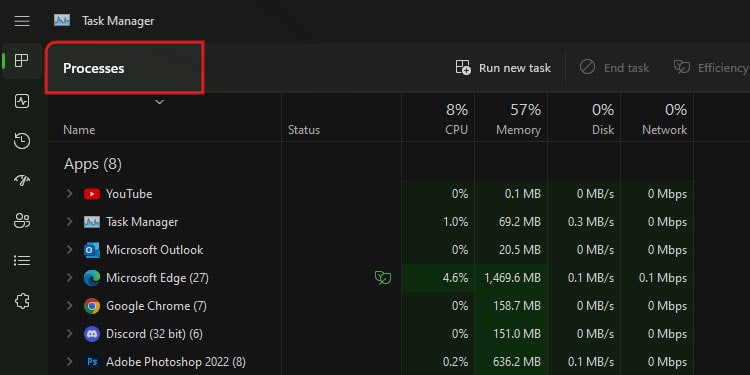Screen dimensions: 750x375
Task: Sort by the Memory column header
Action: tap(518, 130)
